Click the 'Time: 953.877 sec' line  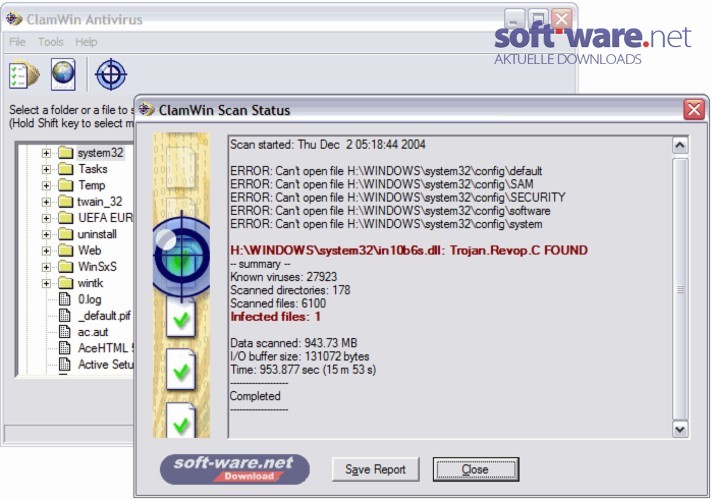point(303,370)
